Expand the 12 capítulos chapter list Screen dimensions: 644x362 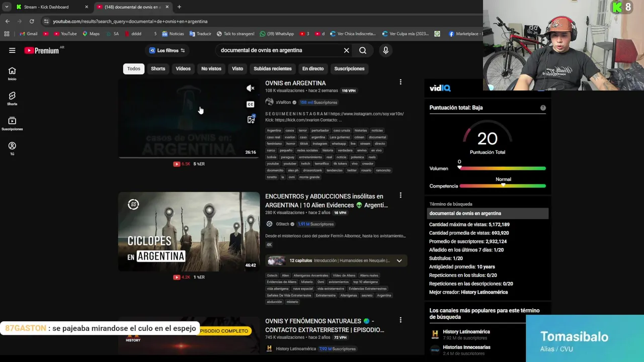(399, 260)
